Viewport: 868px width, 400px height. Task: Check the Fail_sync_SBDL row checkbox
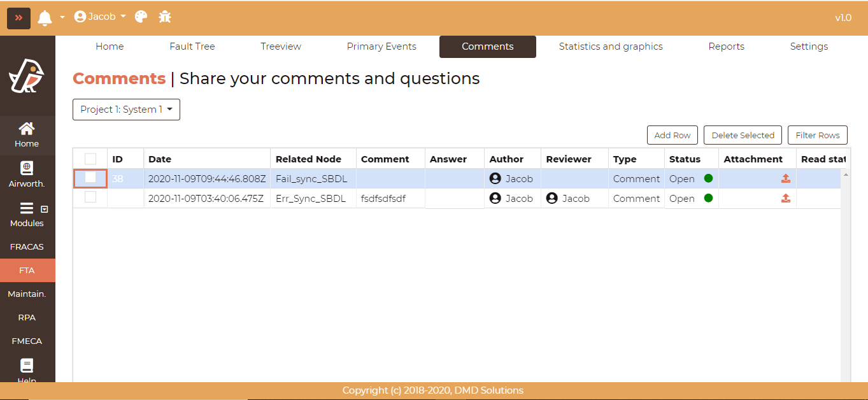[90, 178]
